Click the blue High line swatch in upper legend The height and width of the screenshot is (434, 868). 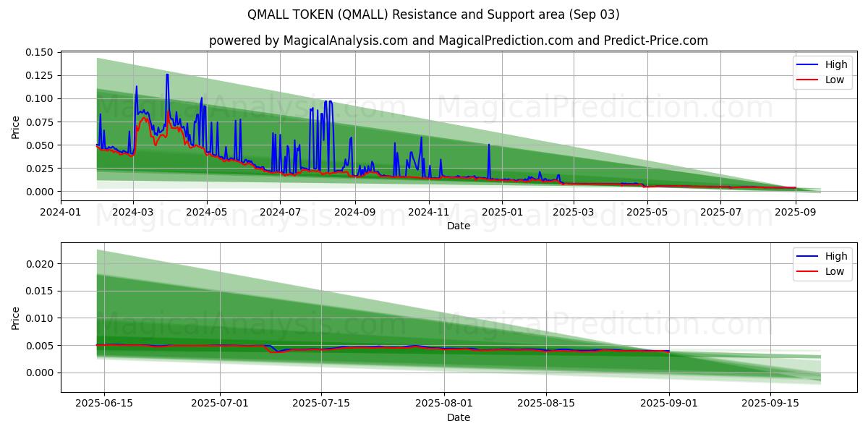(x=807, y=64)
